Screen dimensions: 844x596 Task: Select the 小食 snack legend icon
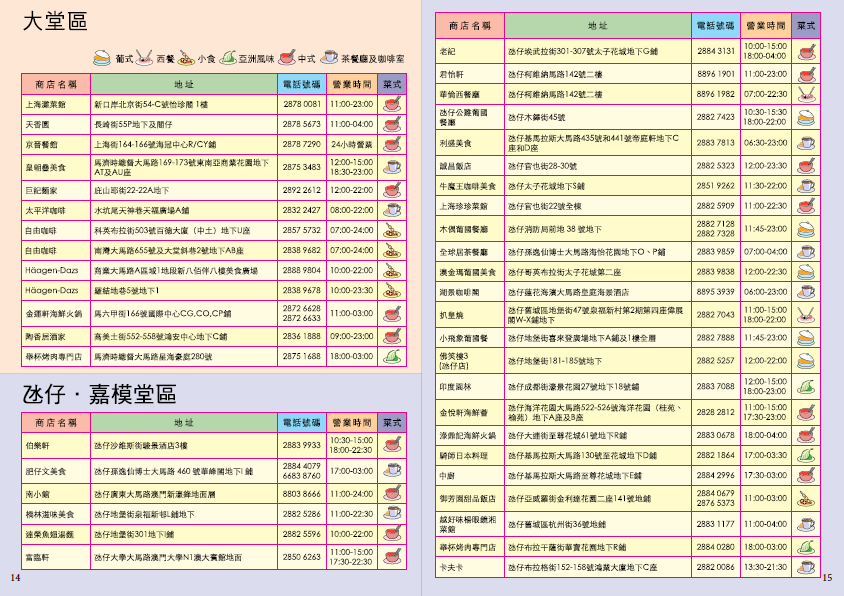187,58
